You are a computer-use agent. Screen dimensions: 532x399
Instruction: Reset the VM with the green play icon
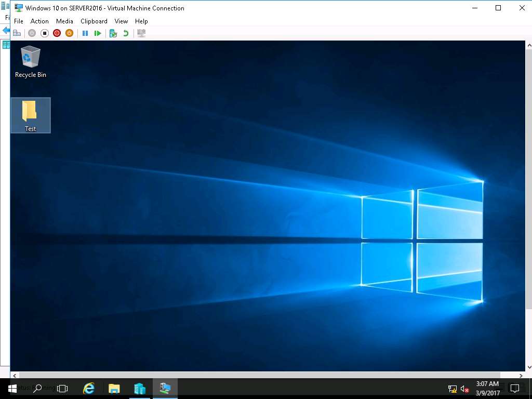[98, 33]
